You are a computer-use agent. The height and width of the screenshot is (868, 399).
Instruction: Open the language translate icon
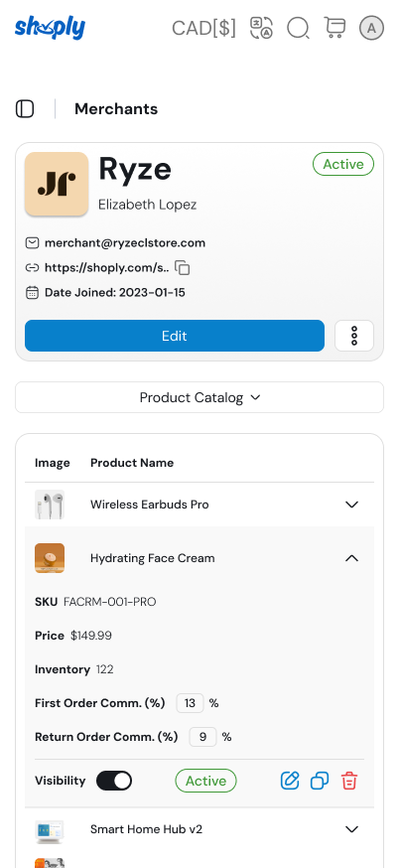[x=262, y=28]
